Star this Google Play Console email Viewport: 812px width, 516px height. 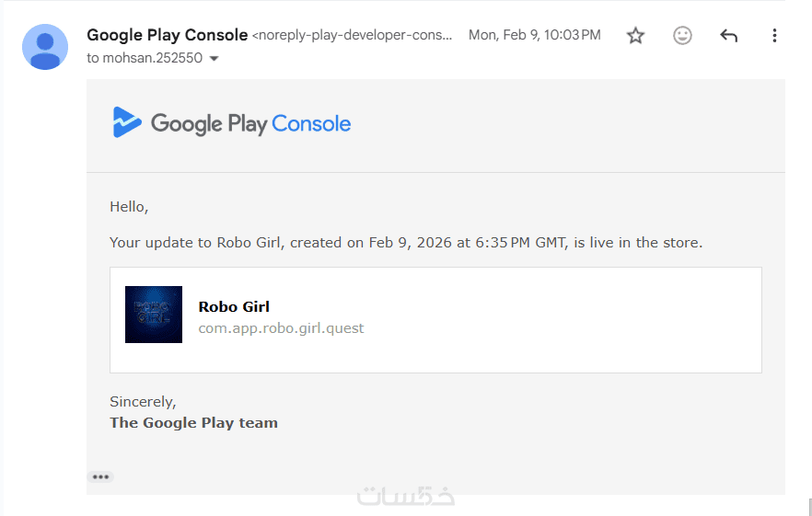[635, 36]
